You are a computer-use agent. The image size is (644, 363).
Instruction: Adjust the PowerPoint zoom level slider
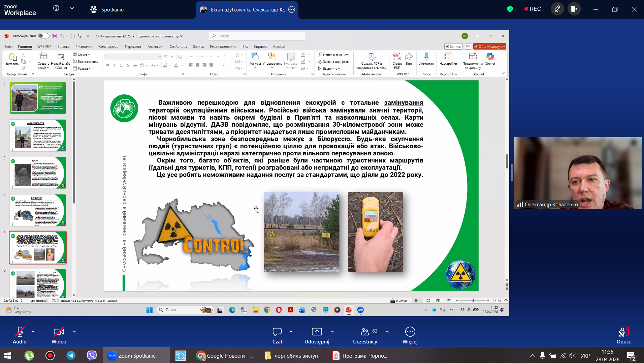[473, 300]
